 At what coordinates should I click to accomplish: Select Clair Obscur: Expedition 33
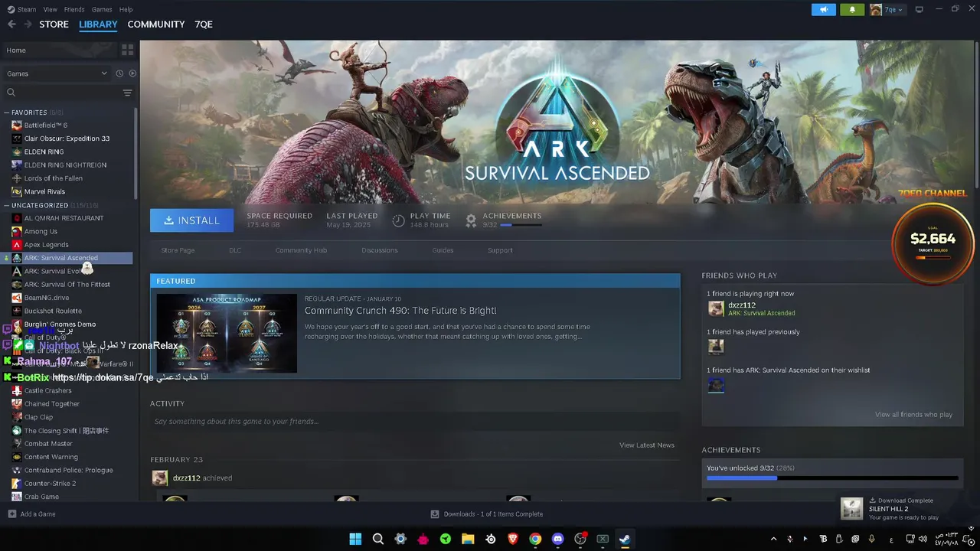point(67,139)
